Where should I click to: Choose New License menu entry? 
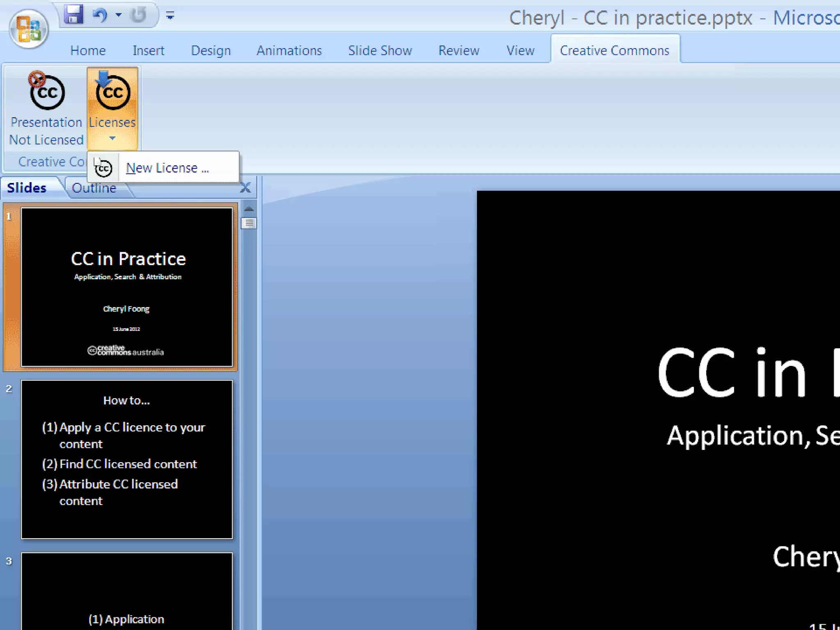(167, 168)
